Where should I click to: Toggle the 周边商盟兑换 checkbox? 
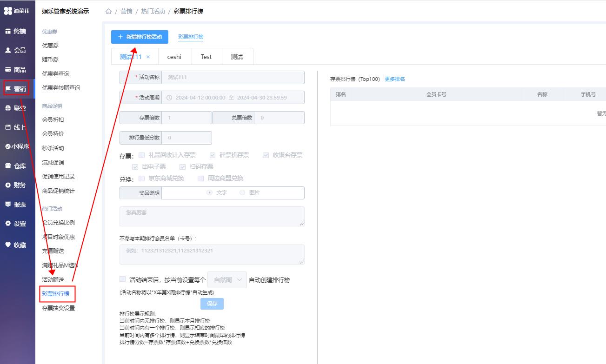click(x=200, y=178)
